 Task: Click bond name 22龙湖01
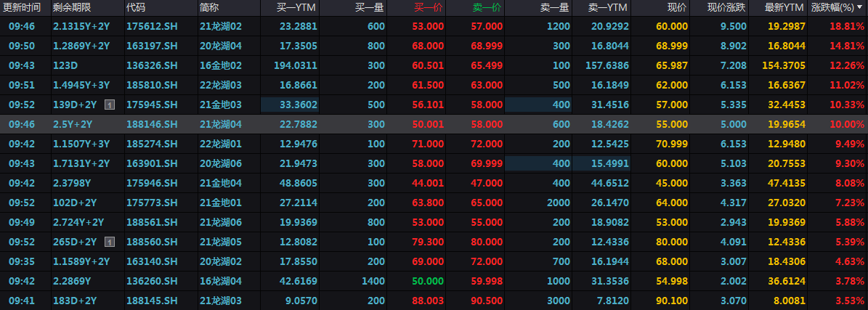221,144
